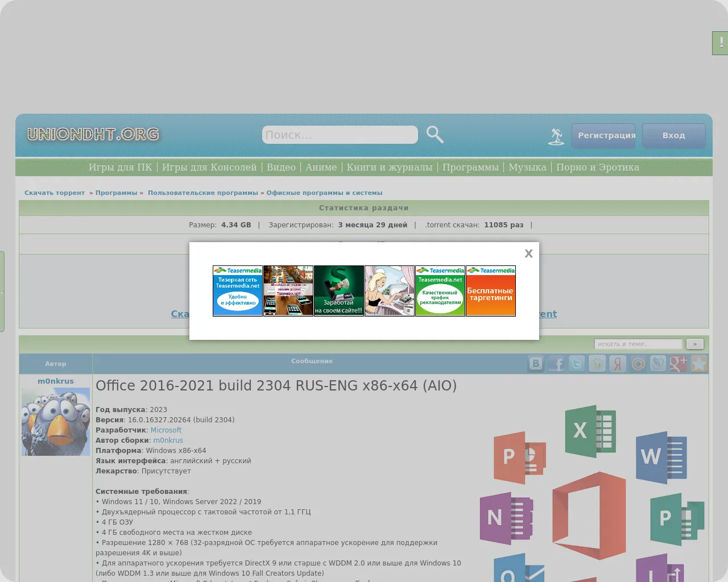Click the magnifier search icon
Screen dimensions: 728x582
435,135
